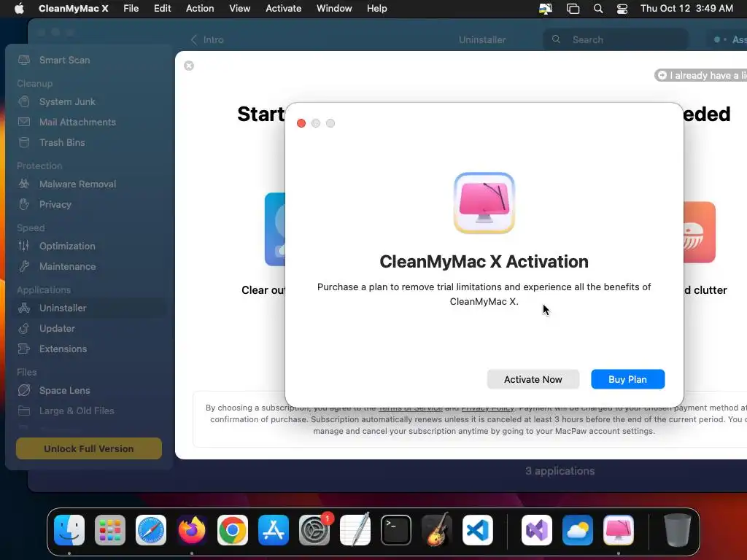Launch Visual Studio Code from Dock

(477, 530)
